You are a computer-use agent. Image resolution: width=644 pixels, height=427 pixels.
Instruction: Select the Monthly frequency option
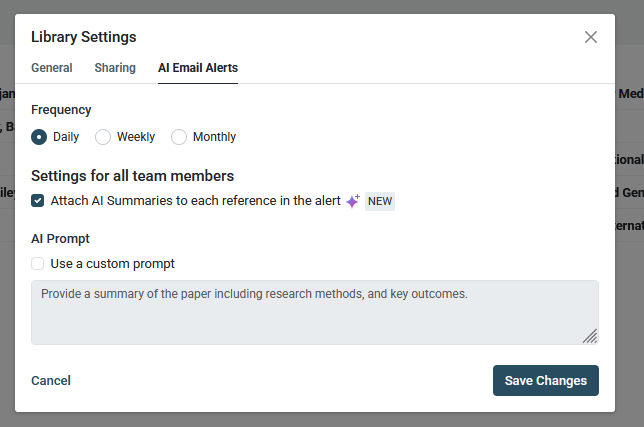pos(179,137)
